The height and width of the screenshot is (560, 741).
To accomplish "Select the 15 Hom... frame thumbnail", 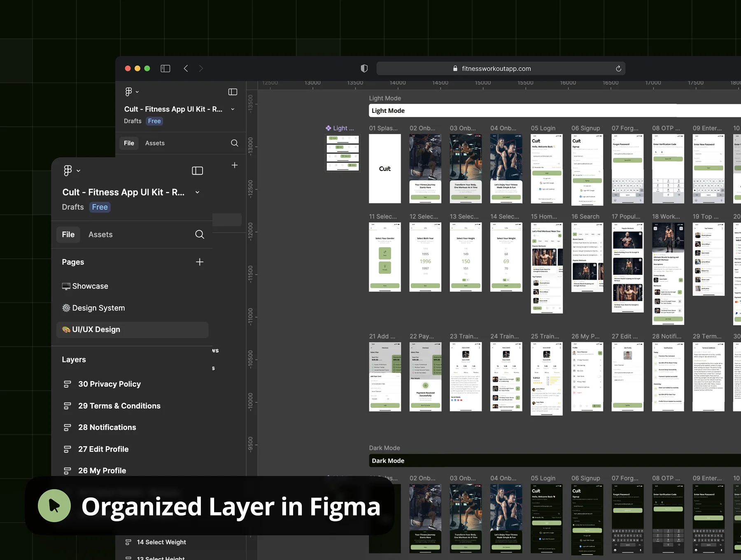I will pyautogui.click(x=547, y=268).
